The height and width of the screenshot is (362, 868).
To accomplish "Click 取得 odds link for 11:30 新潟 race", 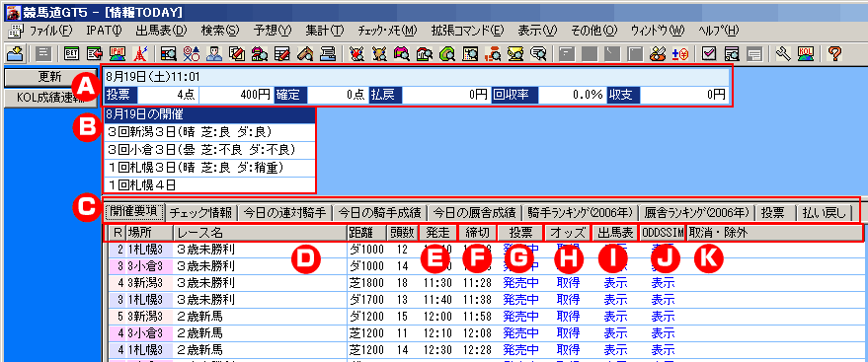I will (x=568, y=283).
